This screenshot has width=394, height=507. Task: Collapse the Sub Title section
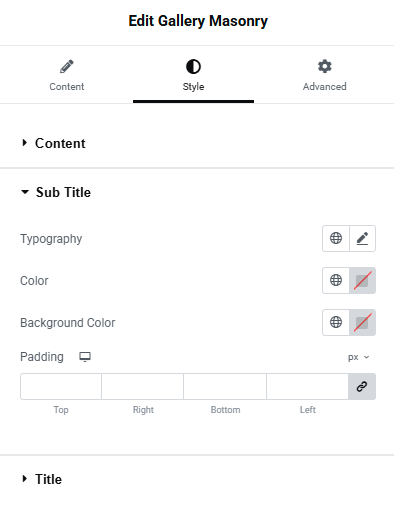tap(56, 192)
